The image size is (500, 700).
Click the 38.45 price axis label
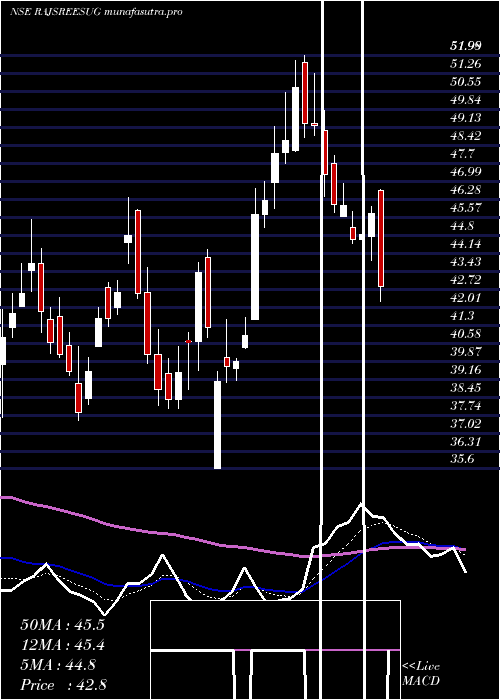[x=466, y=388]
